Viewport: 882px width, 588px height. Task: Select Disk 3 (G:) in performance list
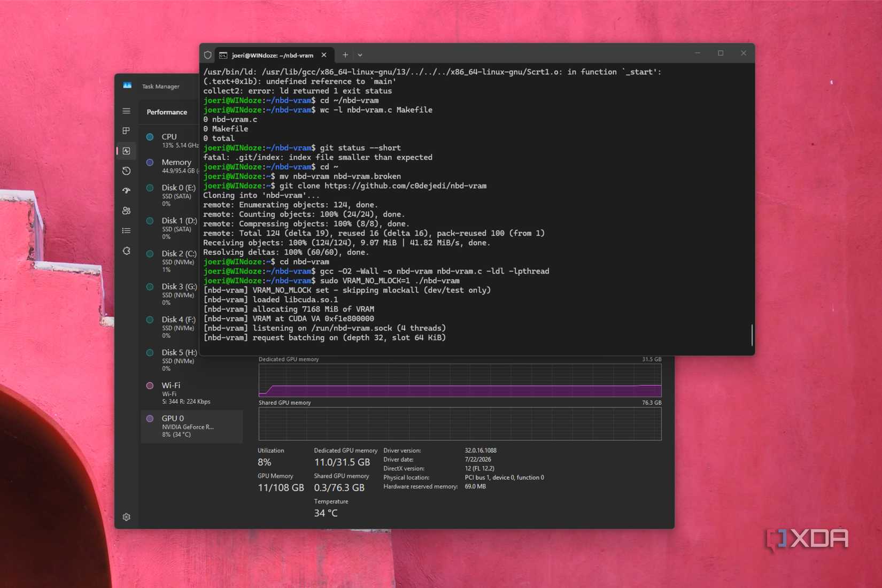(170, 295)
